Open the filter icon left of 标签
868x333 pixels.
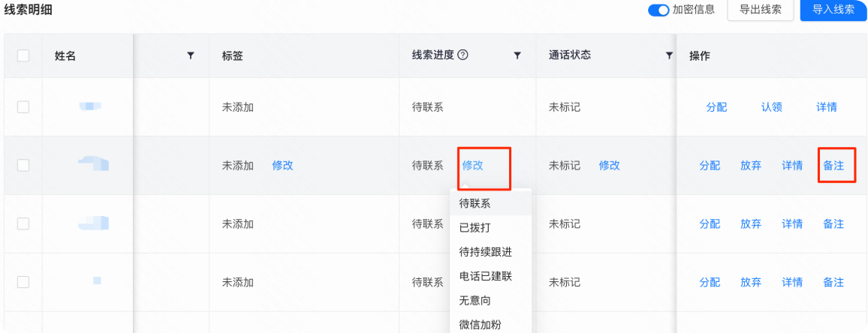pos(191,55)
